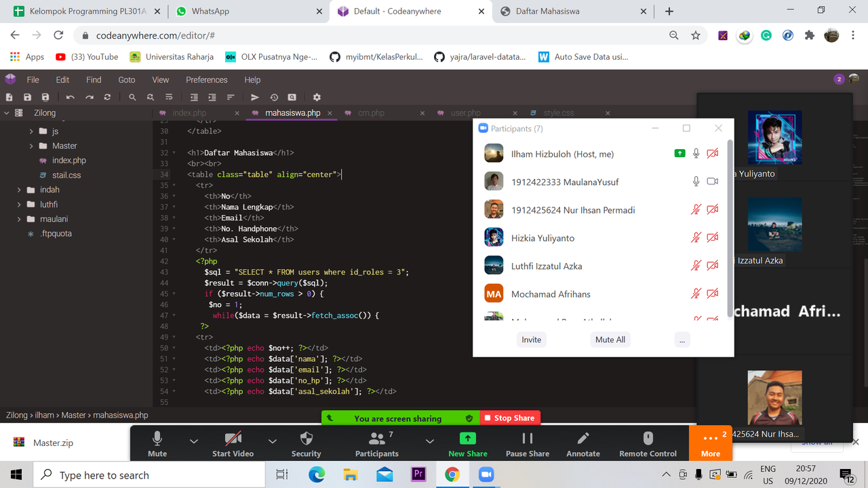Click the red Stop Share button
This screenshot has width=868, height=488.
click(511, 418)
